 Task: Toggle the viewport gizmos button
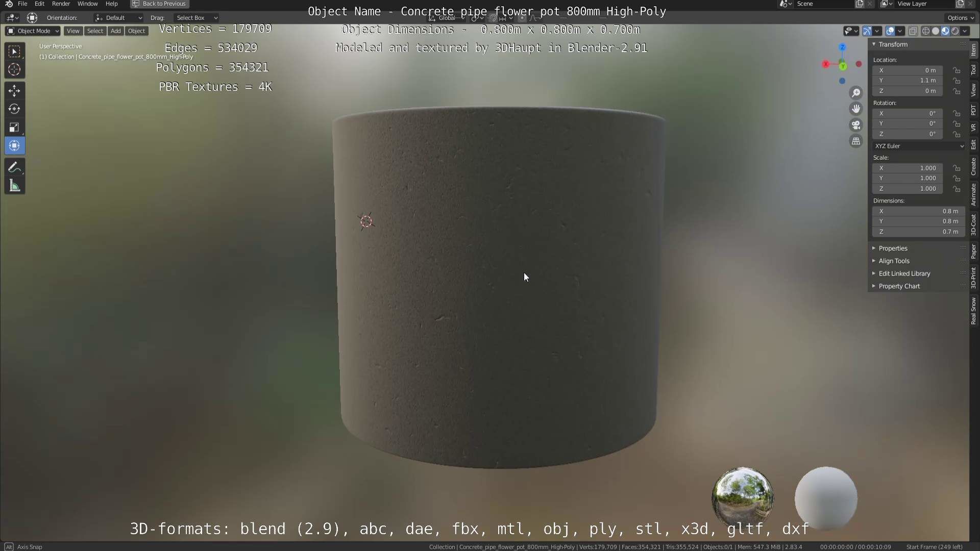867,31
